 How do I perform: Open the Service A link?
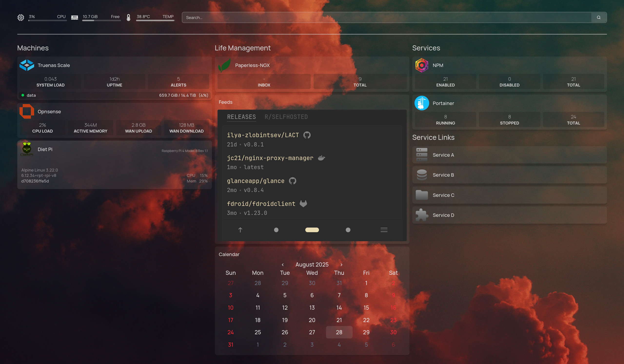pyautogui.click(x=509, y=155)
